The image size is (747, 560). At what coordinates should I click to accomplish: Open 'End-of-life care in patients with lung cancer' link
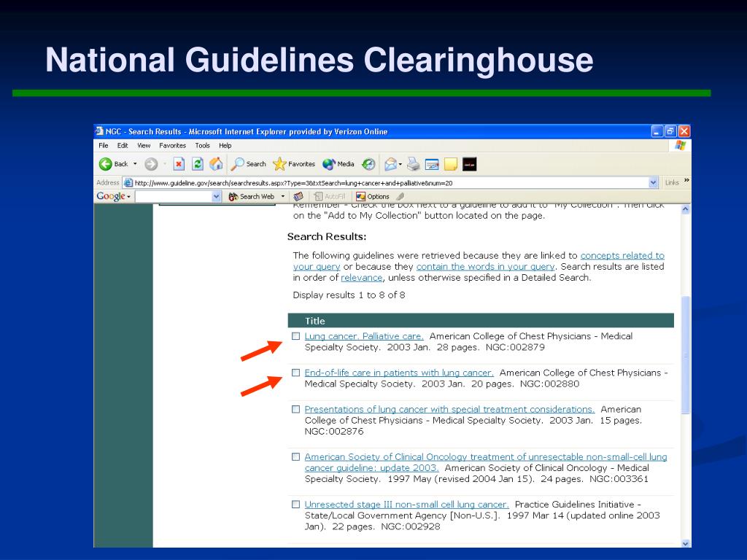[x=399, y=373]
